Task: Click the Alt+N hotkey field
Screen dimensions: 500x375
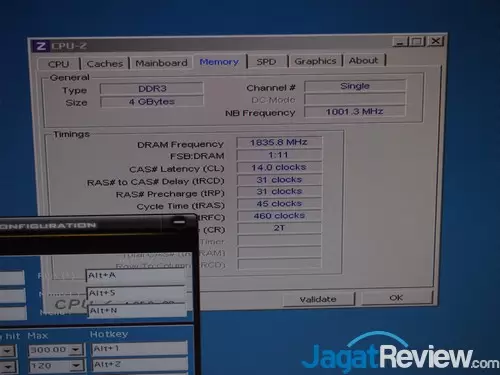Action: coord(137,311)
